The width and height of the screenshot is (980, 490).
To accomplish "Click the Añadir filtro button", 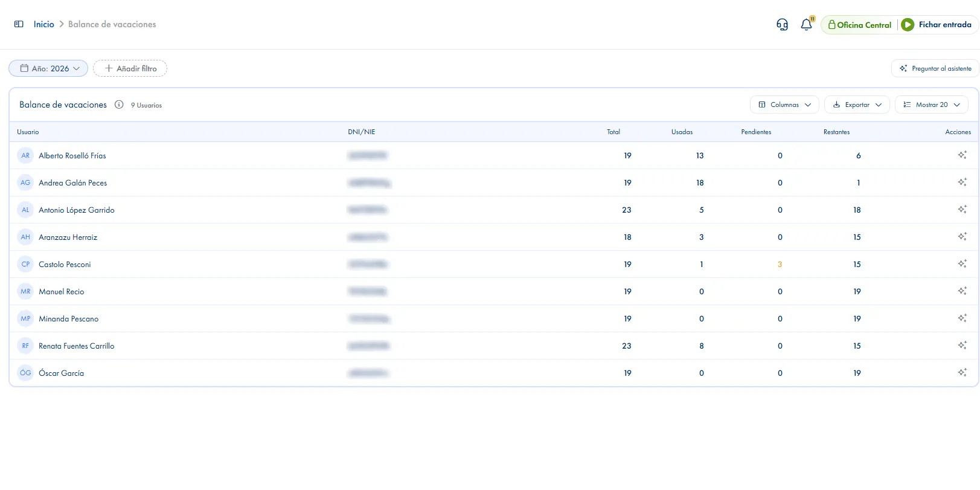I will click(130, 68).
